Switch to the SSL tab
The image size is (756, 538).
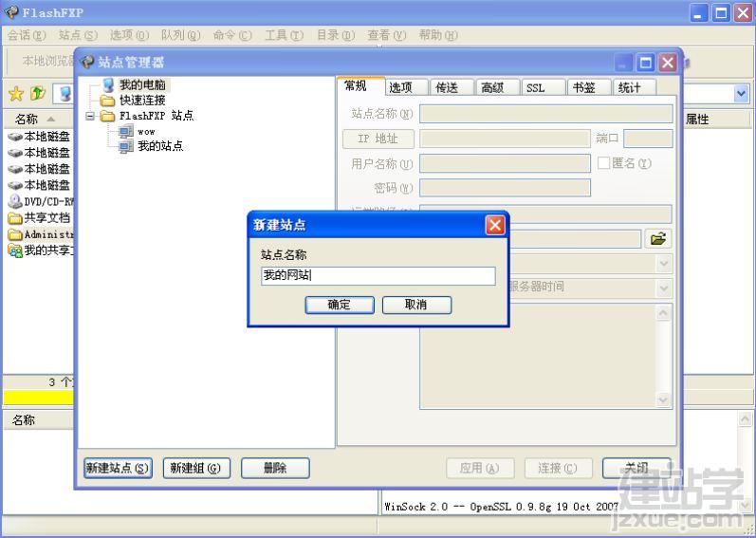(544, 87)
